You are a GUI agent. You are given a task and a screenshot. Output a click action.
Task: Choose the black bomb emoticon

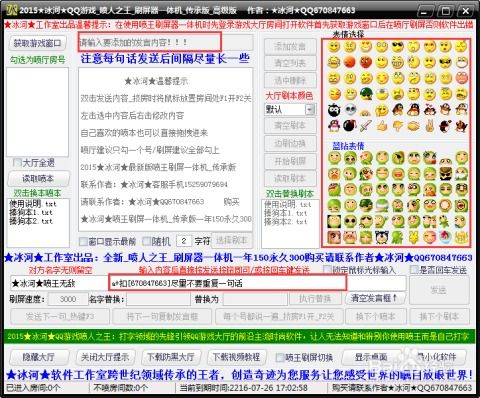pos(349,125)
